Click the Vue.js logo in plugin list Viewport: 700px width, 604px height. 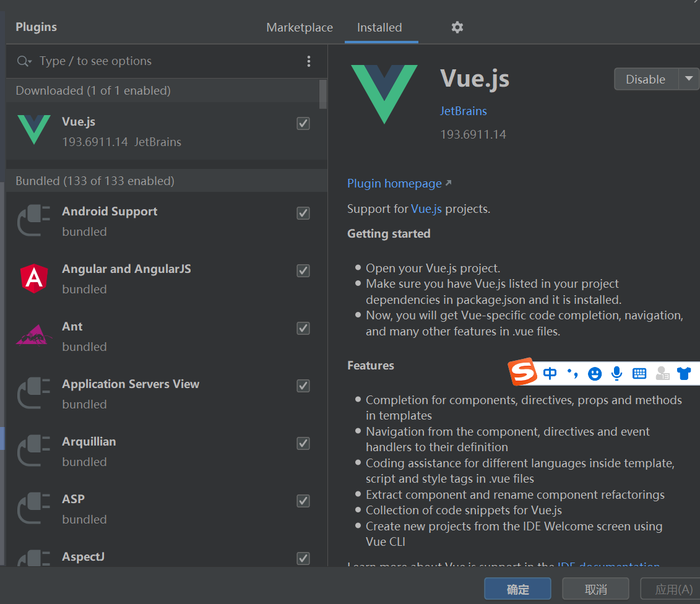pos(34,129)
